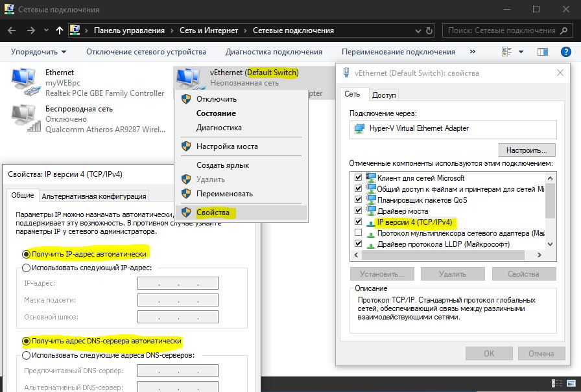Click the change view icon

point(506,51)
